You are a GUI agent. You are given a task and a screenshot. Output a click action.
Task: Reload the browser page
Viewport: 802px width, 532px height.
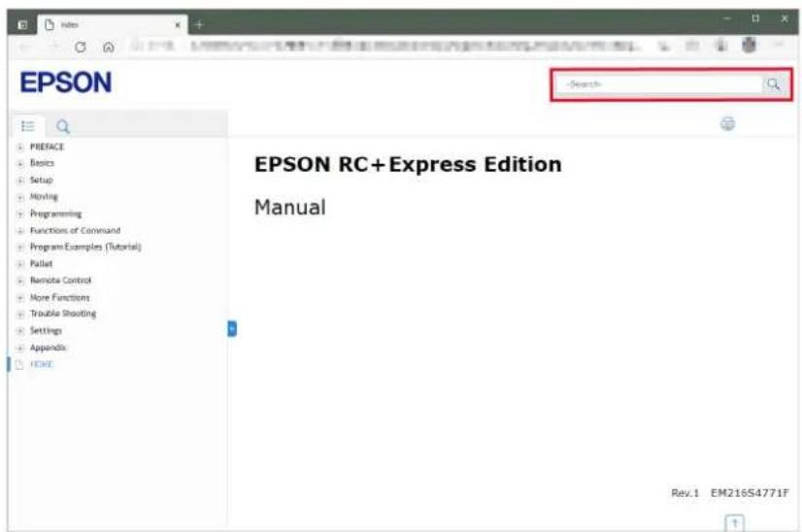81,47
